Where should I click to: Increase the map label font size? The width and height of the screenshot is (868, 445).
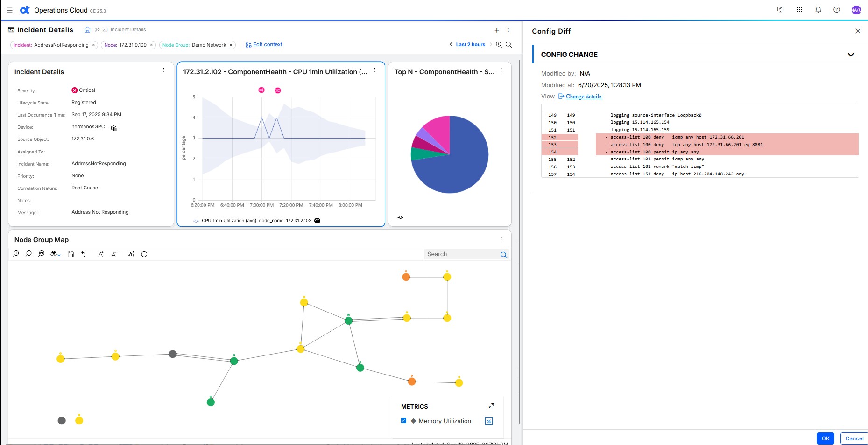[x=100, y=254]
